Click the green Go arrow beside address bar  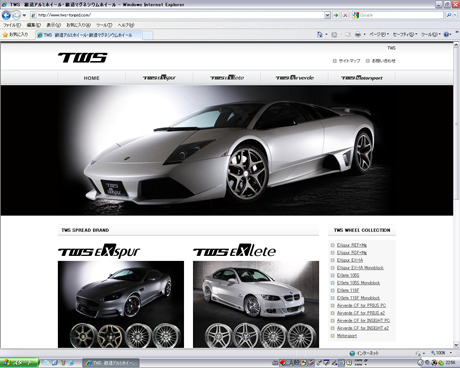tap(336, 15)
